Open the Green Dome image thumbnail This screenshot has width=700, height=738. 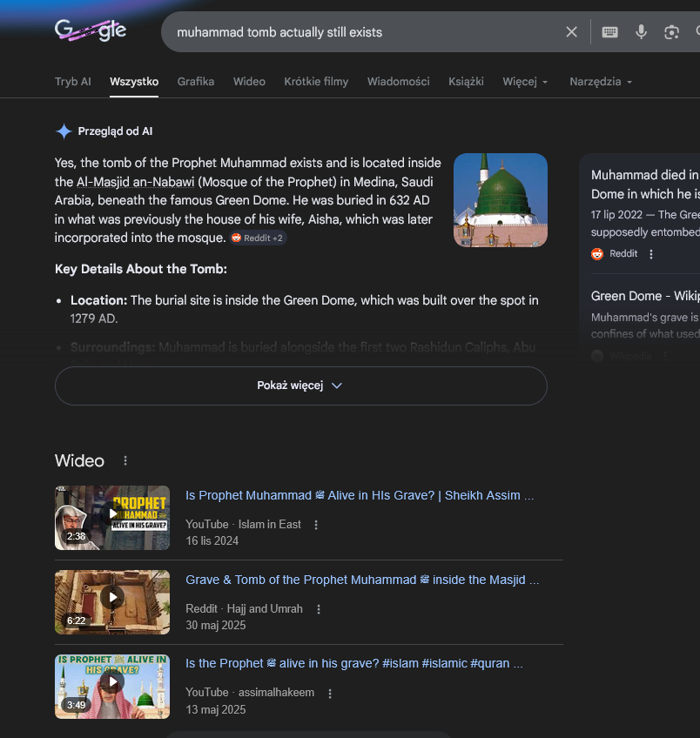point(501,200)
